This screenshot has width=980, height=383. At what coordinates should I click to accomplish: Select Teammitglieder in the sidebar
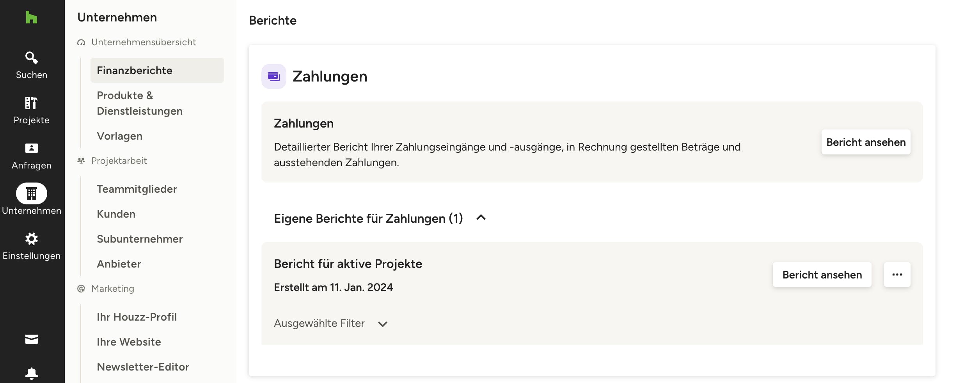pyautogui.click(x=137, y=189)
